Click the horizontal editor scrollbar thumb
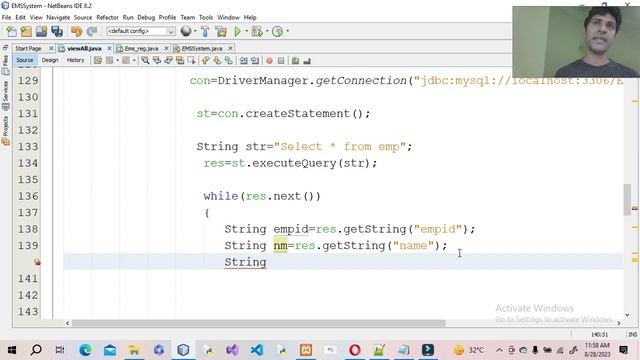Image resolution: width=640 pixels, height=360 pixels. coord(258,323)
